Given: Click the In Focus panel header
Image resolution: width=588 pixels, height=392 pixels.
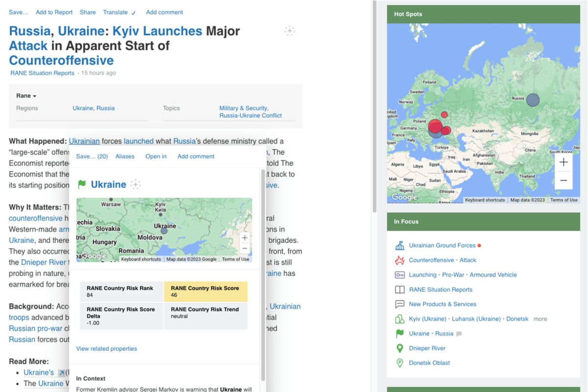Looking at the screenshot, I should pos(484,222).
